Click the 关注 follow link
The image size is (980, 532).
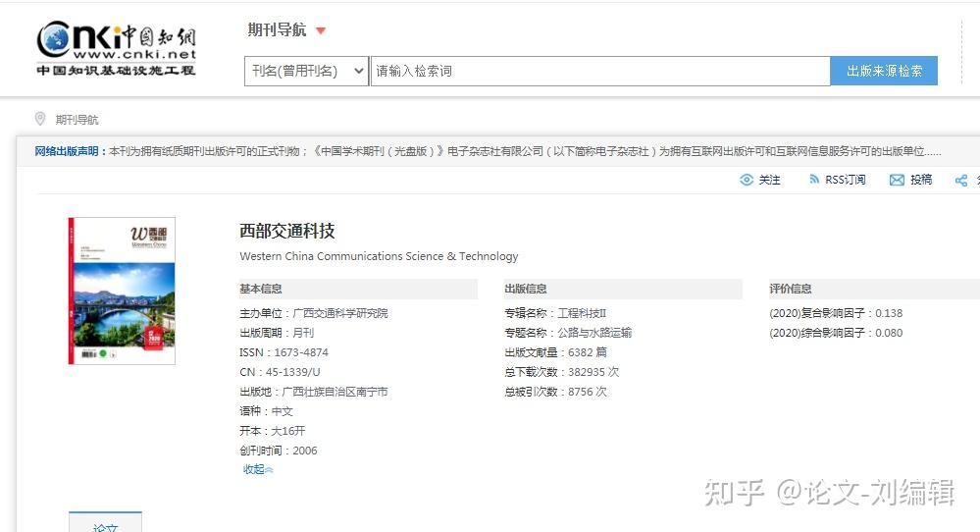(769, 180)
